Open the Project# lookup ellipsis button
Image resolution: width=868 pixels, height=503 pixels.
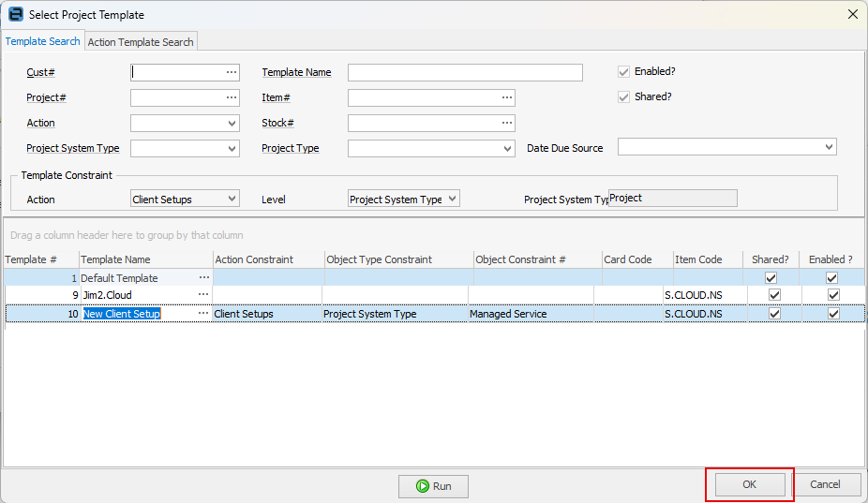(232, 98)
